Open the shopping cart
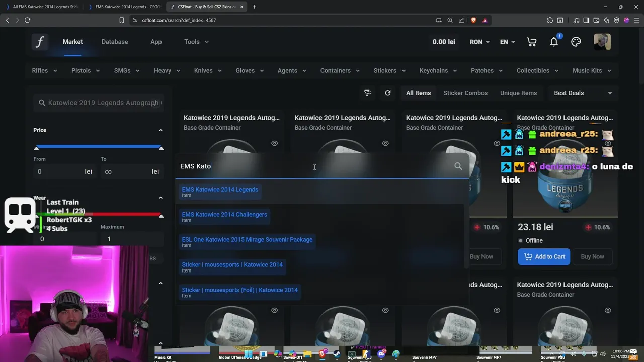 tap(531, 42)
